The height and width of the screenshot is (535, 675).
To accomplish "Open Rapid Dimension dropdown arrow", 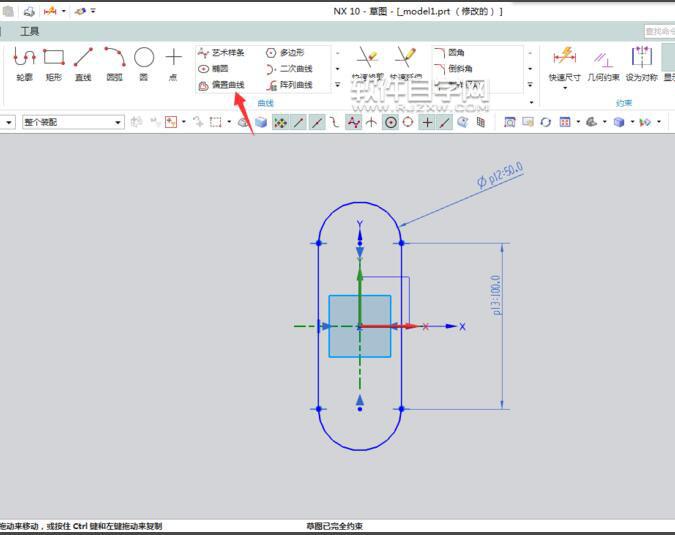I will (565, 88).
